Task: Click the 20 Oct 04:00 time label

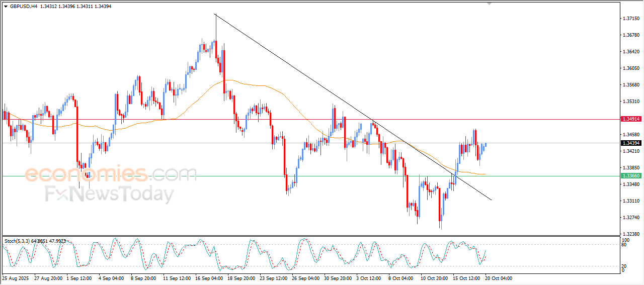Action: tap(499, 278)
